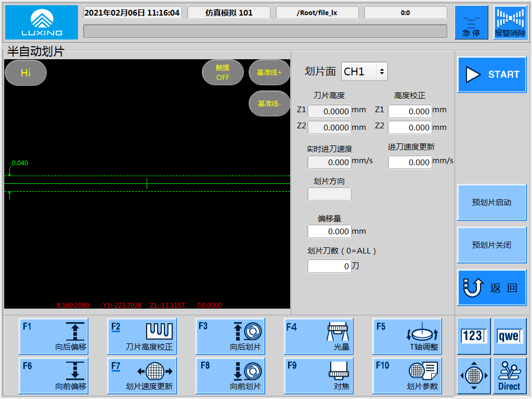Open the 划片面 CH1 channel dropdown
532x399 pixels.
[x=365, y=72]
